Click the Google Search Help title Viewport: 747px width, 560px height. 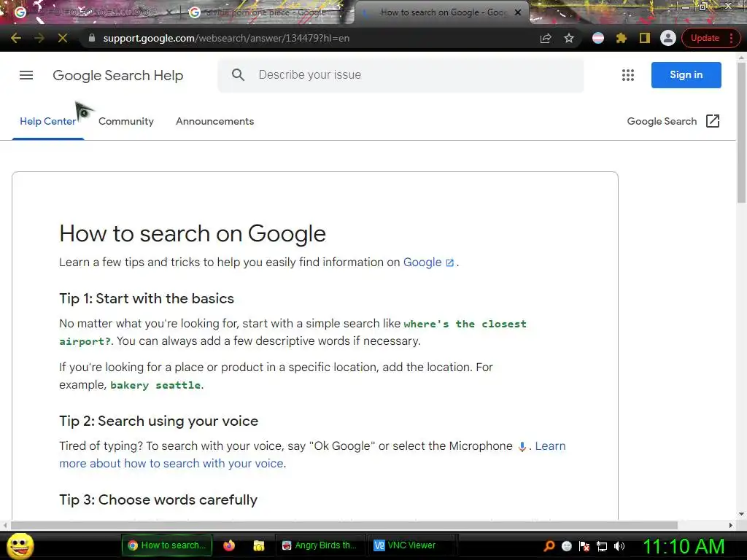117,75
